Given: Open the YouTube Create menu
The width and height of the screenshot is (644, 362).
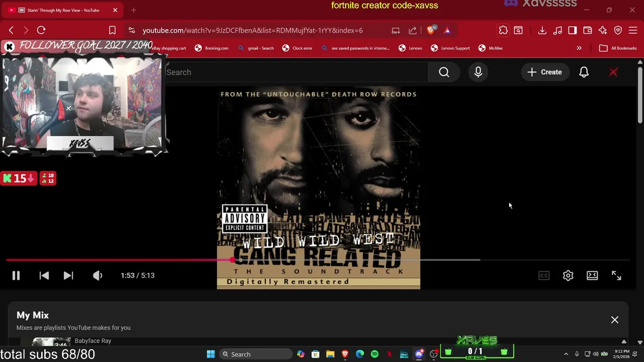Looking at the screenshot, I should pos(544,72).
